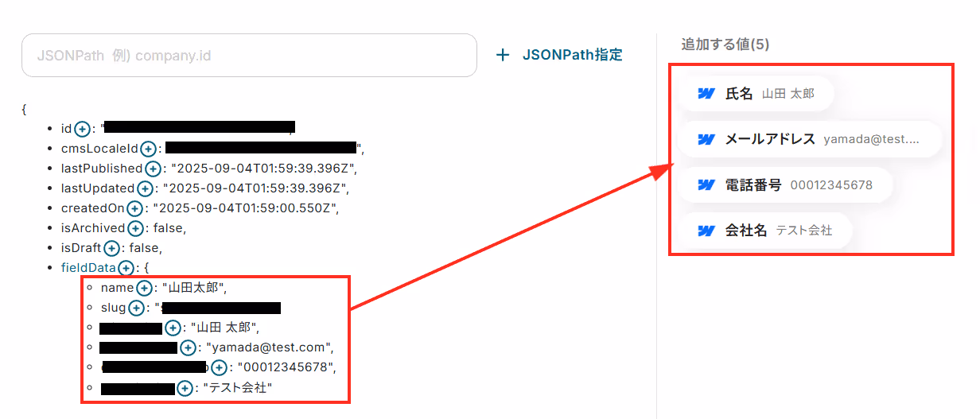Select the メールアドレス value chip
Viewport: 980px width, 419px height.
(808, 139)
